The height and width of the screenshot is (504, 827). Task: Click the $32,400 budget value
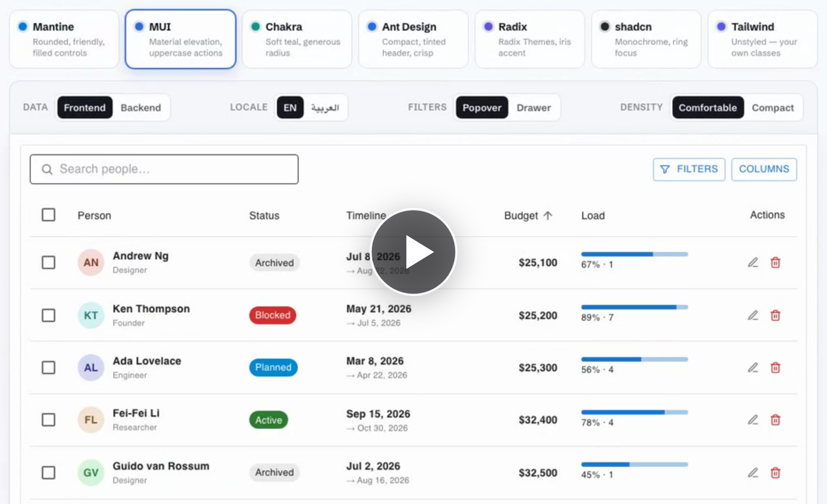pos(538,420)
